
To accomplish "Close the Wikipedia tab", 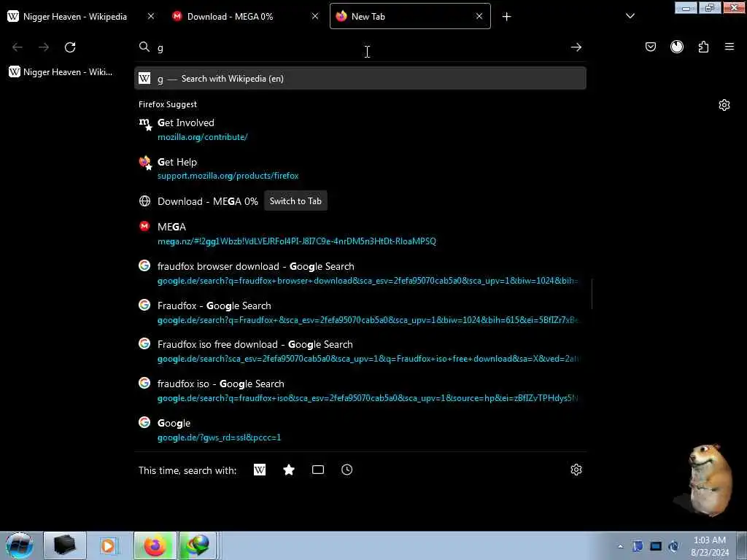I will (x=150, y=16).
